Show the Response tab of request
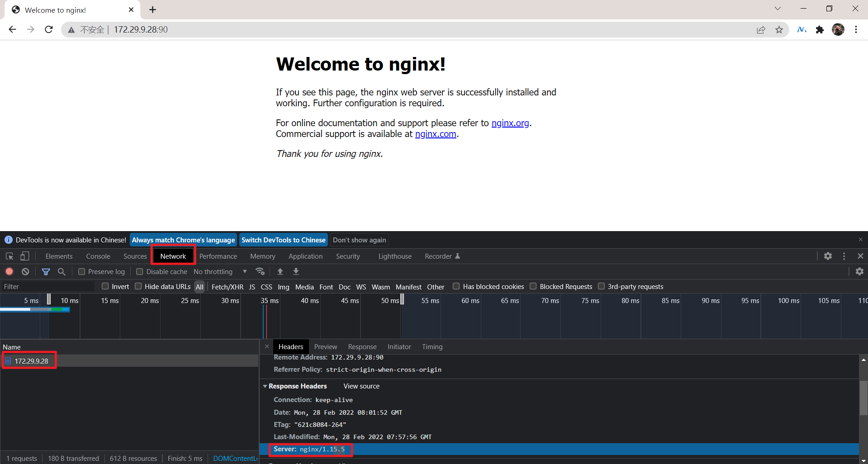 click(362, 347)
